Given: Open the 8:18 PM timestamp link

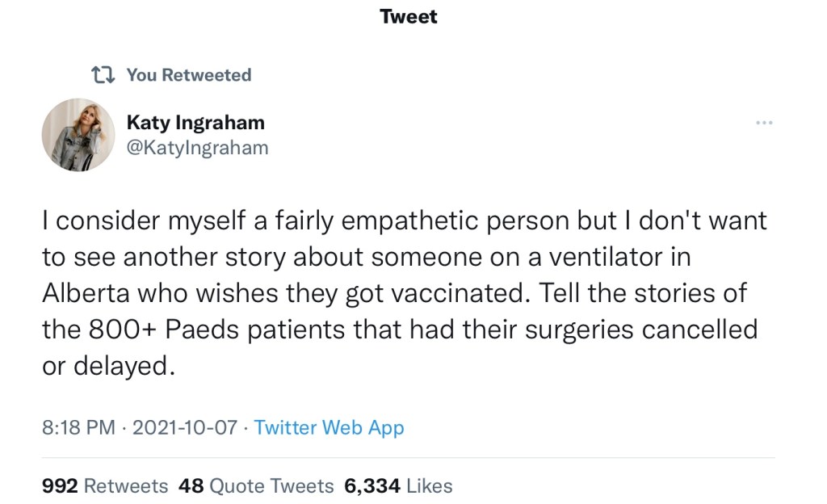Looking at the screenshot, I should pyautogui.click(x=78, y=427).
